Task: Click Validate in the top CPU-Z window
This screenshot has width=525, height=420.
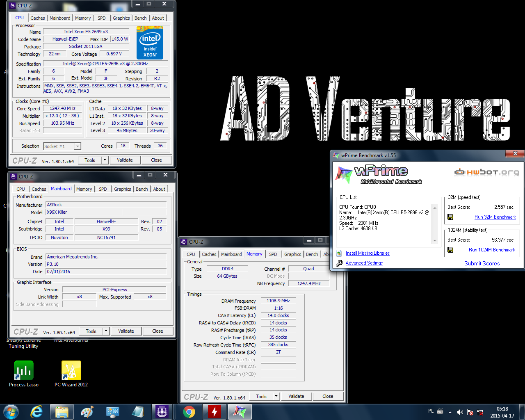Action: click(125, 160)
